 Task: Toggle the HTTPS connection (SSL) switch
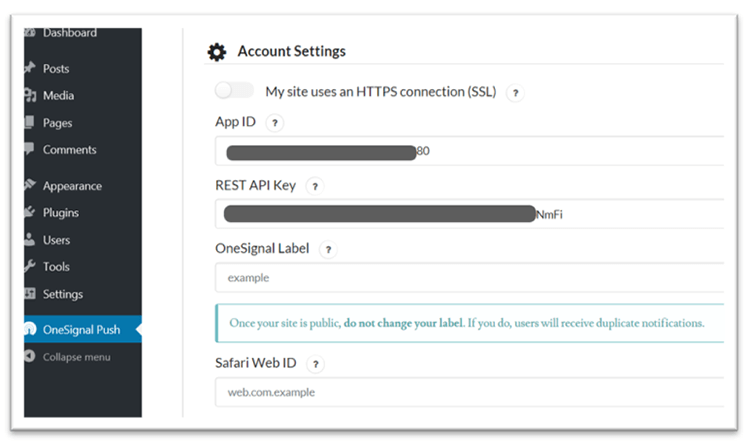click(x=235, y=91)
